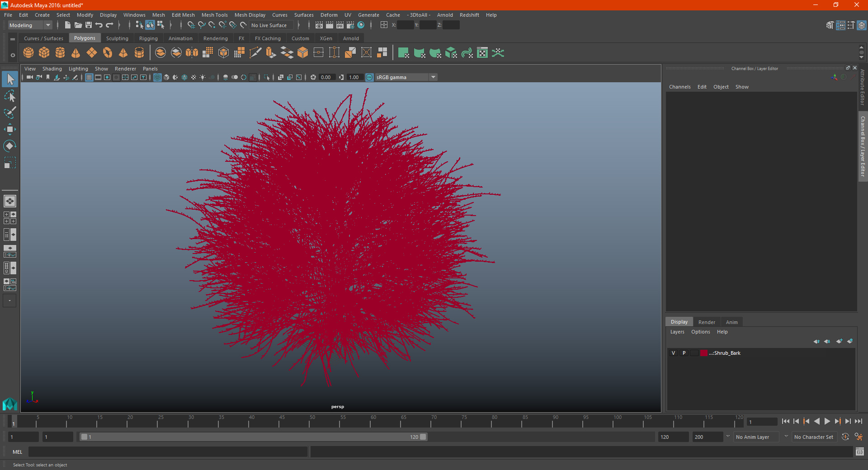Open the Channels menu in Channel Box
This screenshot has width=868, height=470.
click(679, 87)
